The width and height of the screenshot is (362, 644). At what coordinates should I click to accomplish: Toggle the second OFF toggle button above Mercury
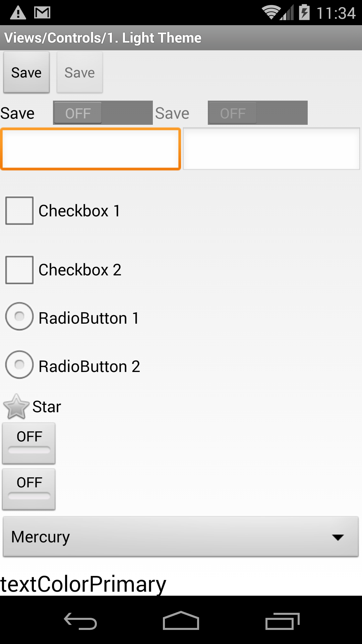click(29, 489)
